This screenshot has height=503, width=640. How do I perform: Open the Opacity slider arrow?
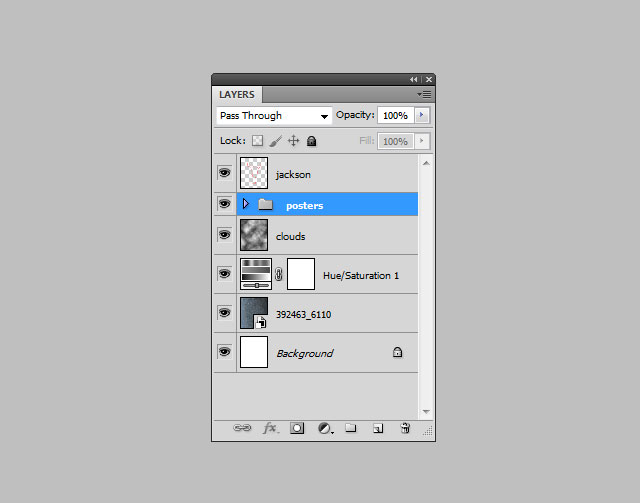click(422, 115)
